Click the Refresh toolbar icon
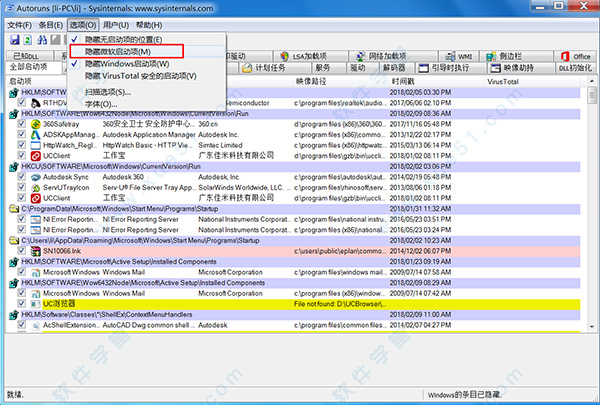Viewport: 600px width, 405px height. click(28, 39)
